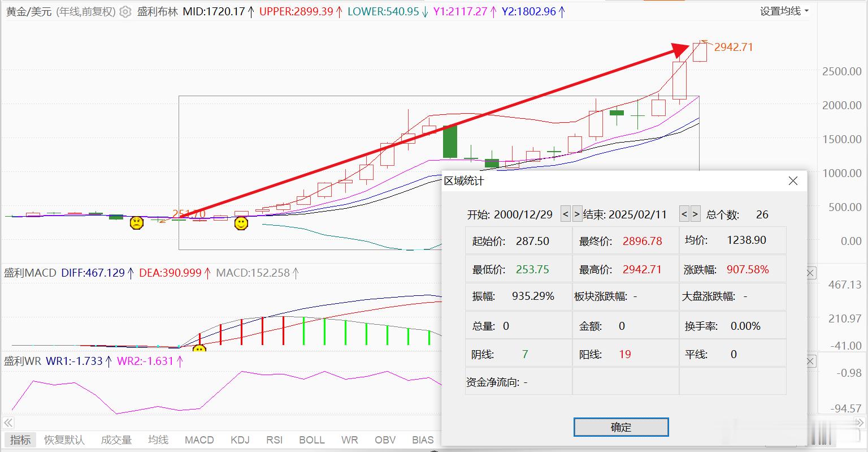Click MID:1720.17 value in header
This screenshot has height=452, width=868.
214,11
